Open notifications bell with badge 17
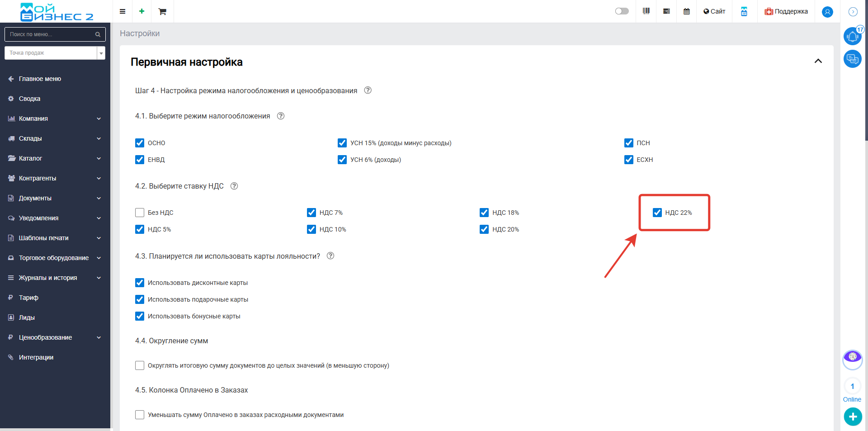The width and height of the screenshot is (868, 431). pos(853,36)
